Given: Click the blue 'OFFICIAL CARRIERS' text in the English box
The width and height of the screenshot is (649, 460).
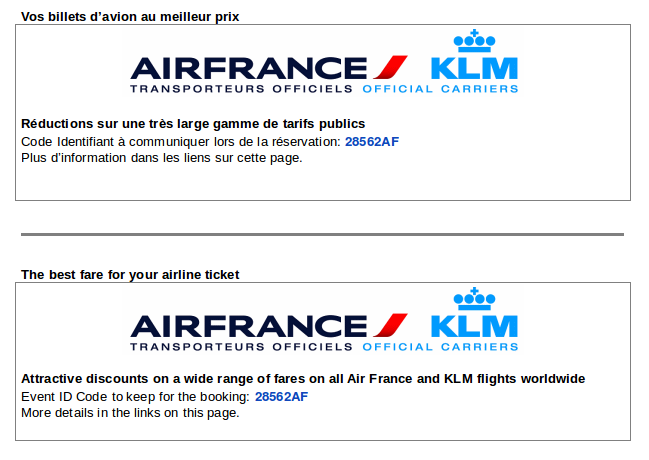Looking at the screenshot, I should [x=440, y=347].
